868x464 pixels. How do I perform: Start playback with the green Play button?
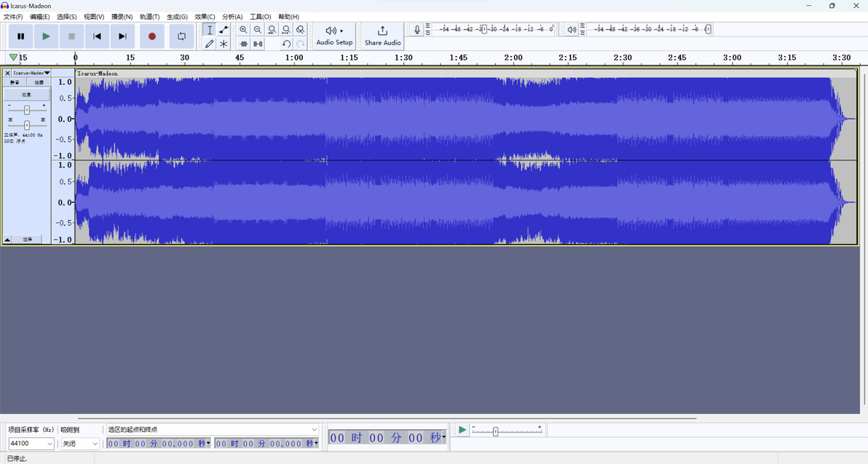tap(46, 36)
